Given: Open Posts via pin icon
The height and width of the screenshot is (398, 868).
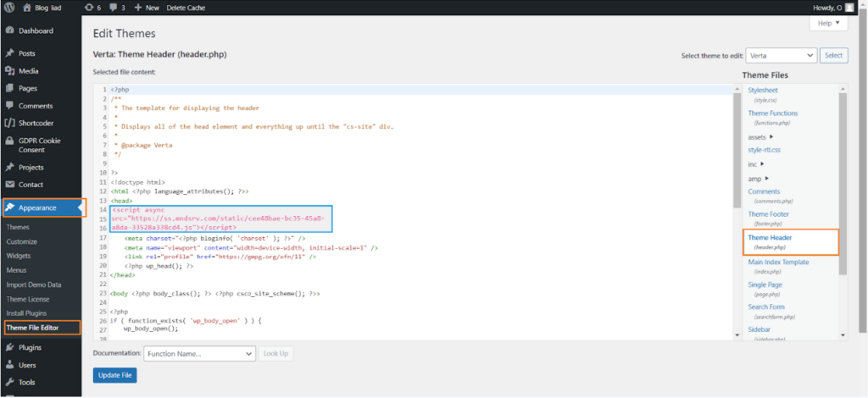Looking at the screenshot, I should tap(9, 53).
